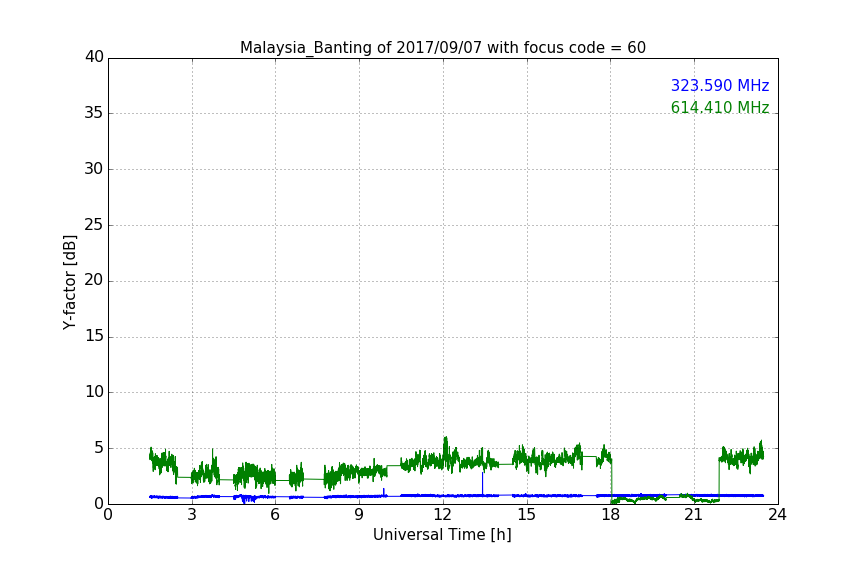Click the green trace drop at 18 hours
Screen dimensions: 864x576
pos(611,480)
